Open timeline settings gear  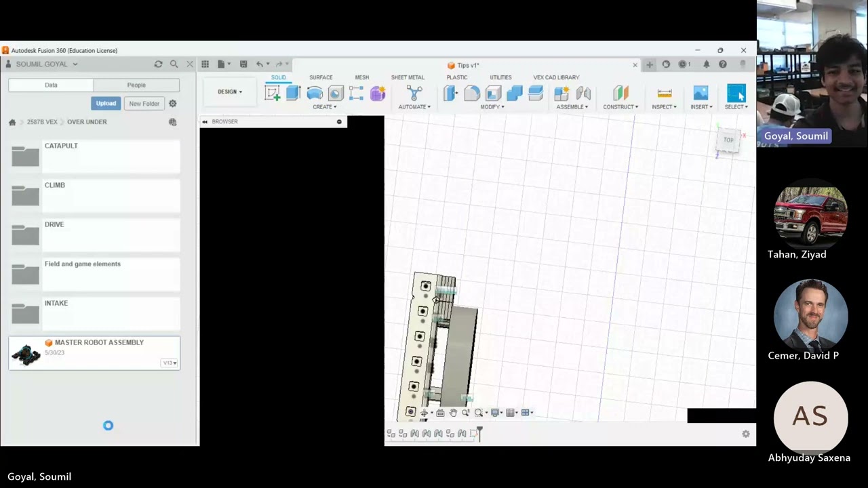[x=746, y=434]
